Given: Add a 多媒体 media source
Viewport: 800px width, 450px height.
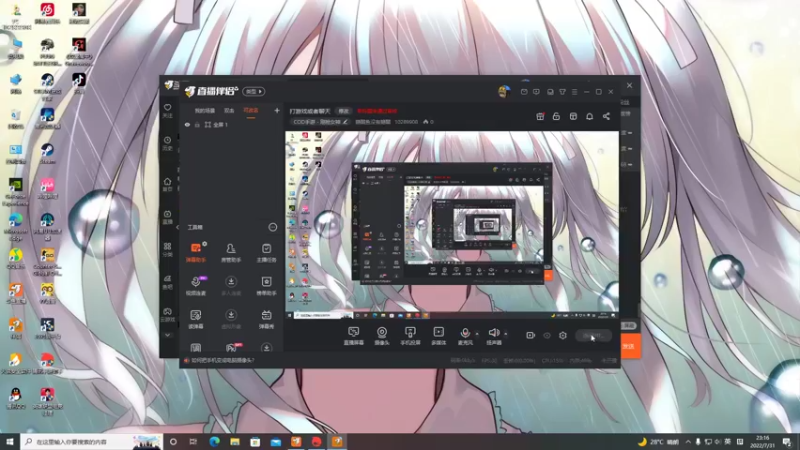Looking at the screenshot, I should click(438, 336).
